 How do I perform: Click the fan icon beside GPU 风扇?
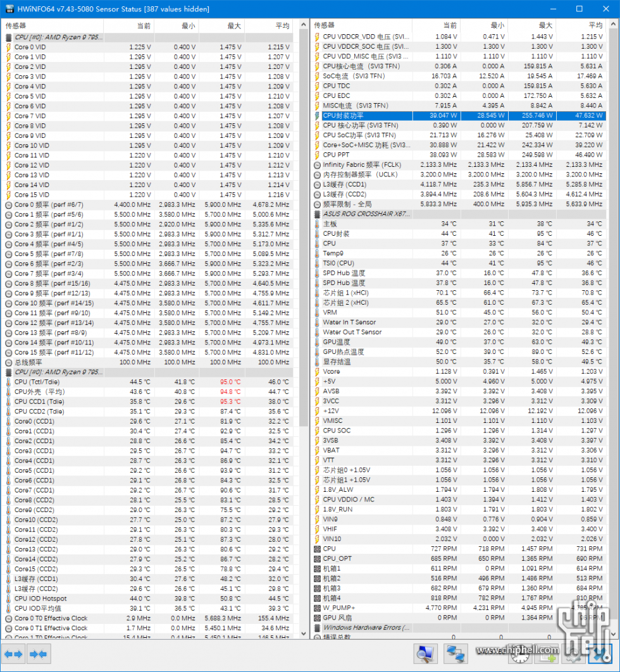point(317,618)
